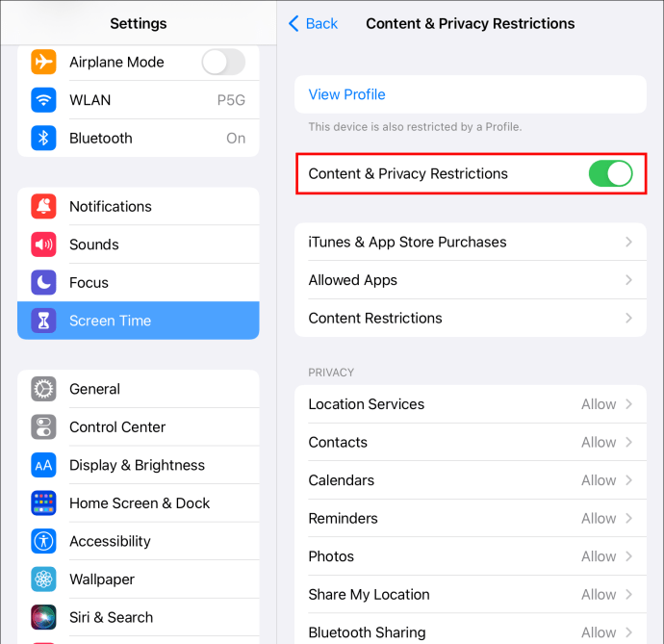The height and width of the screenshot is (644, 664).
Task: Click the Accessibility icon in sidebar
Action: pos(43,541)
